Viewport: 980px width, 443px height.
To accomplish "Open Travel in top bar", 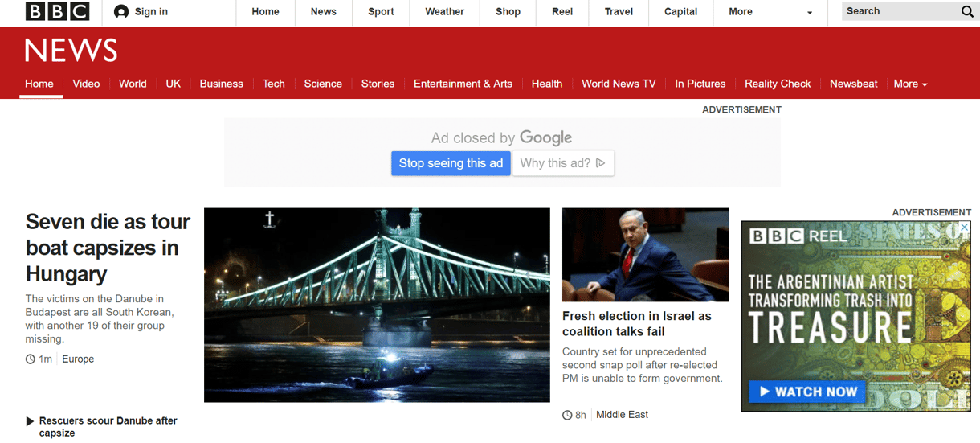I will point(619,11).
